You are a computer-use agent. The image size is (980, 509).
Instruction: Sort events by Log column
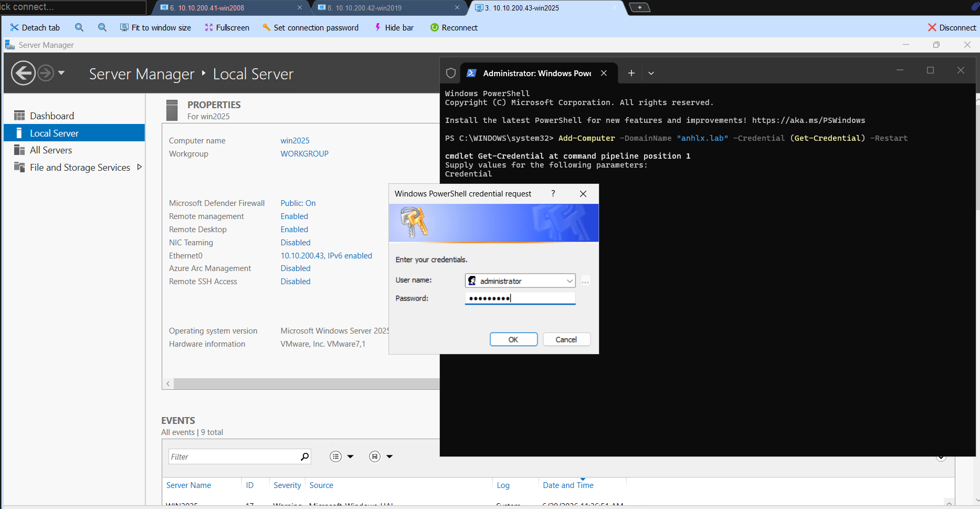pos(503,485)
